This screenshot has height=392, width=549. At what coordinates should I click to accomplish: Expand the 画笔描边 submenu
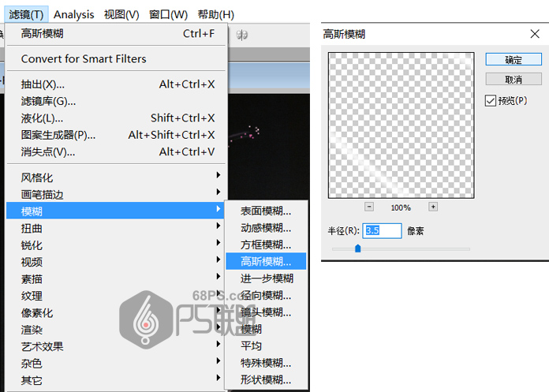point(117,194)
